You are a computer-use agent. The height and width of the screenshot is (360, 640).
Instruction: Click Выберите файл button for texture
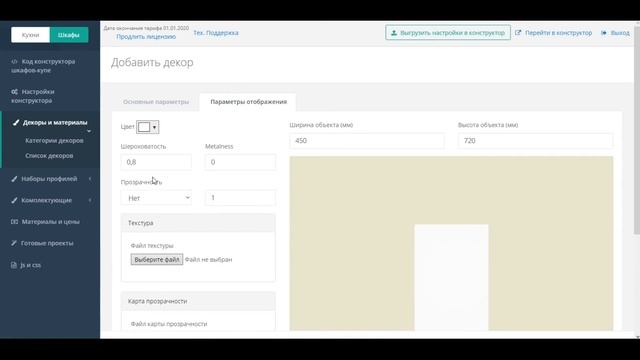click(x=157, y=260)
